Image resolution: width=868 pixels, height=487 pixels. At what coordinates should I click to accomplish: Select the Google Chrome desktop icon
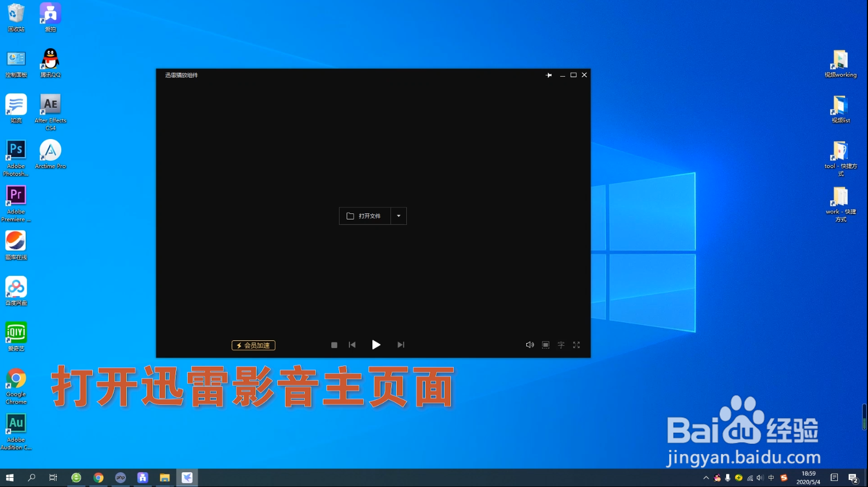point(16,386)
